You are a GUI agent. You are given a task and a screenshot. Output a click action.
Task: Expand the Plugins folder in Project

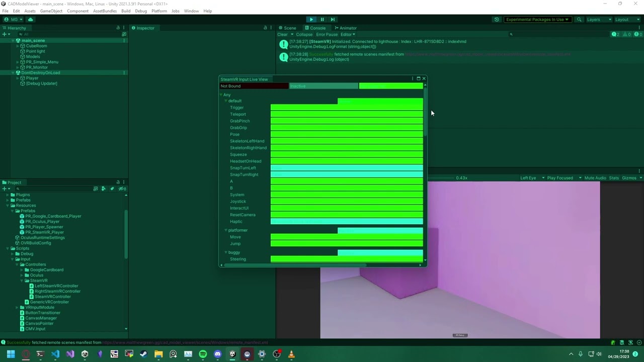click(8, 195)
